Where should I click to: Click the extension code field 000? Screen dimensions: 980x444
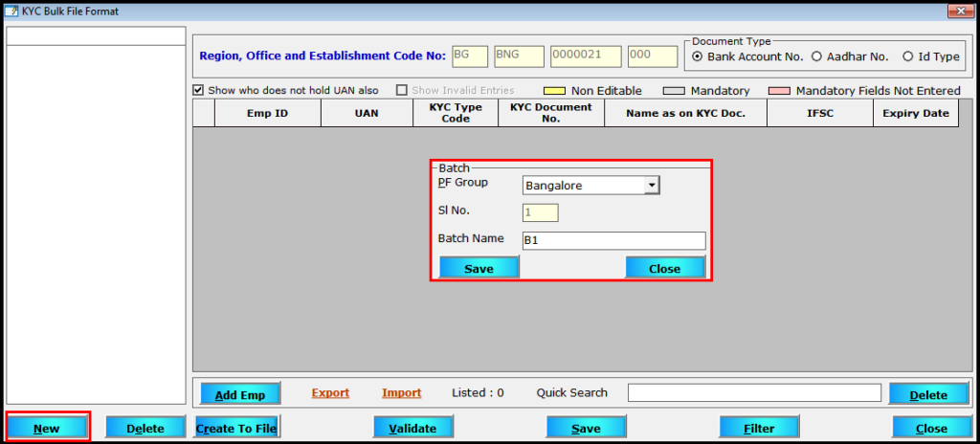click(653, 55)
